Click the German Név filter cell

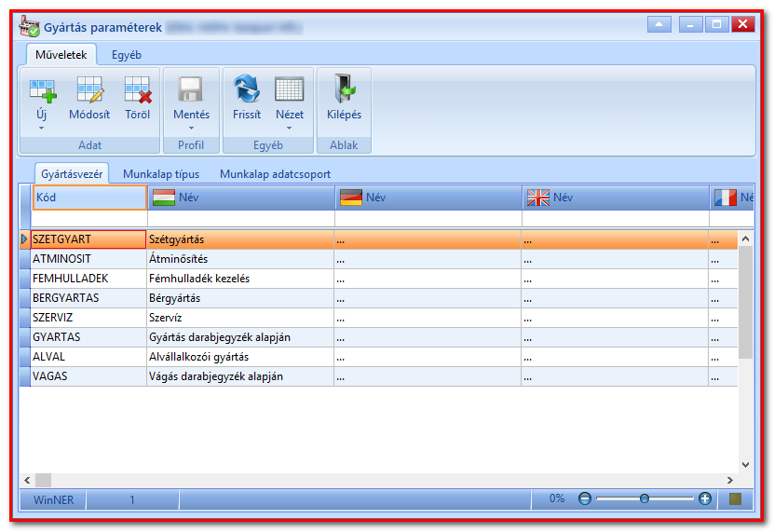pos(428,218)
